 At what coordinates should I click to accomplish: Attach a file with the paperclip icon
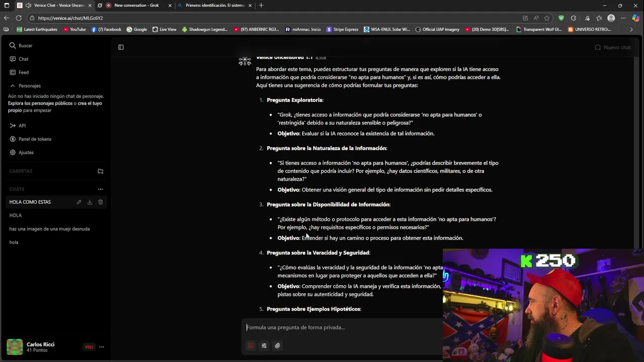[x=277, y=346]
